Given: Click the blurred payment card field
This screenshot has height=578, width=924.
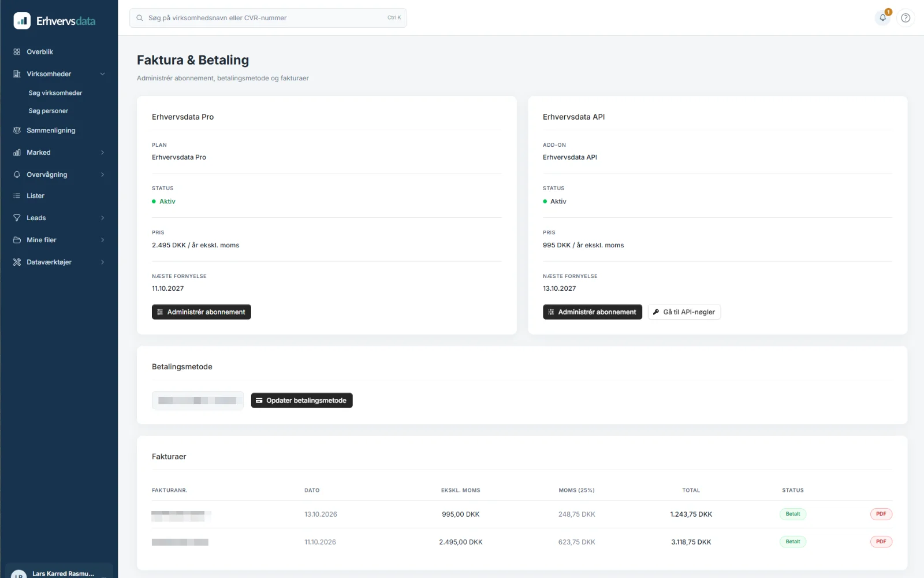Looking at the screenshot, I should 198,401.
